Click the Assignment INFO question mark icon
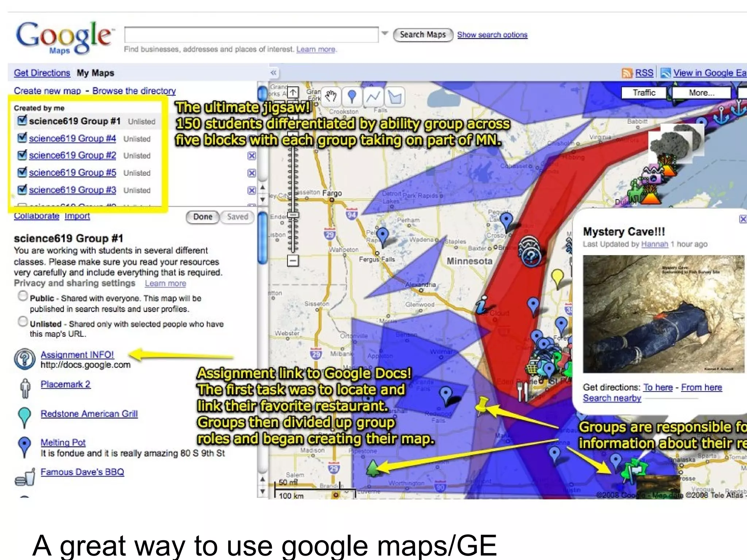The width and height of the screenshot is (747, 560). coord(24,359)
